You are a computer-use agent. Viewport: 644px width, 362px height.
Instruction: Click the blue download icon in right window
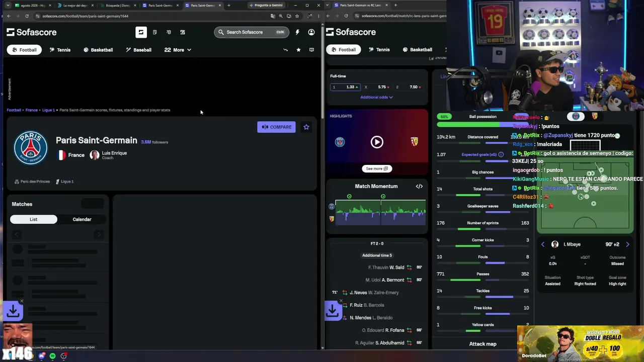[333, 311]
